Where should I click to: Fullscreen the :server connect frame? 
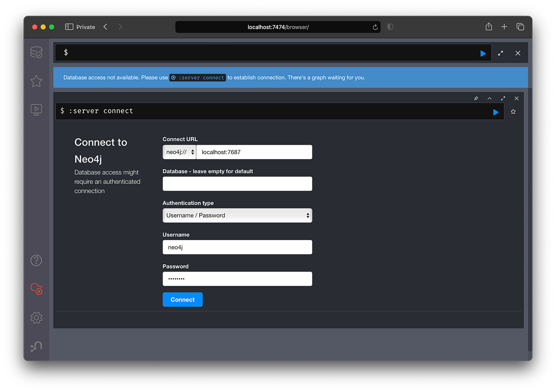[503, 98]
